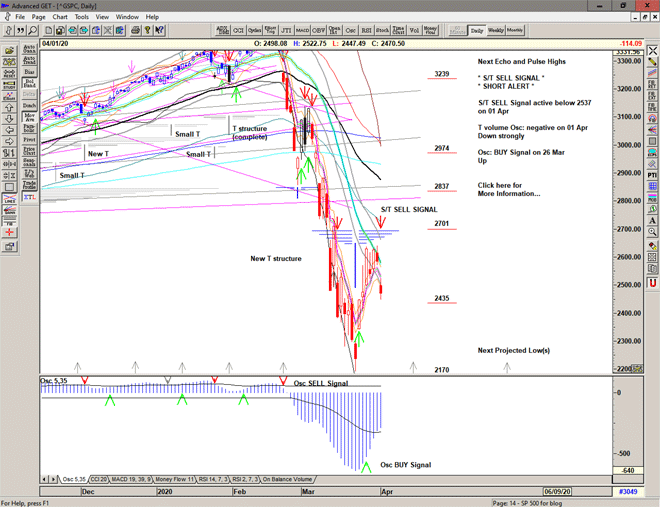This screenshot has width=660, height=507.
Task: Open the Chart menu
Action: (60, 17)
